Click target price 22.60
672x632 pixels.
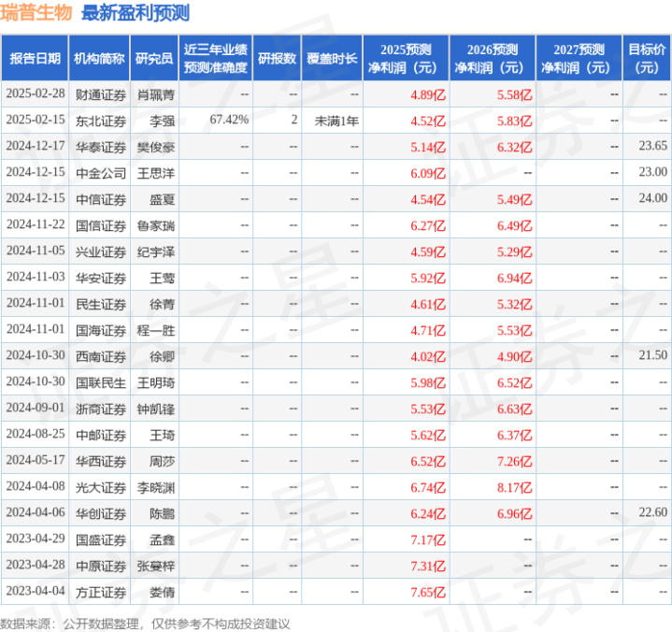pyautogui.click(x=652, y=512)
